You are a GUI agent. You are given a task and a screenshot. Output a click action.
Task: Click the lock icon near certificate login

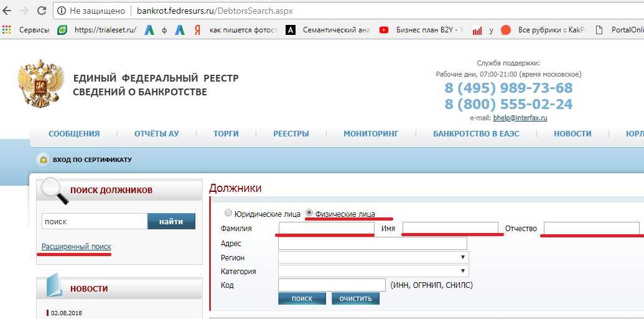(43, 159)
